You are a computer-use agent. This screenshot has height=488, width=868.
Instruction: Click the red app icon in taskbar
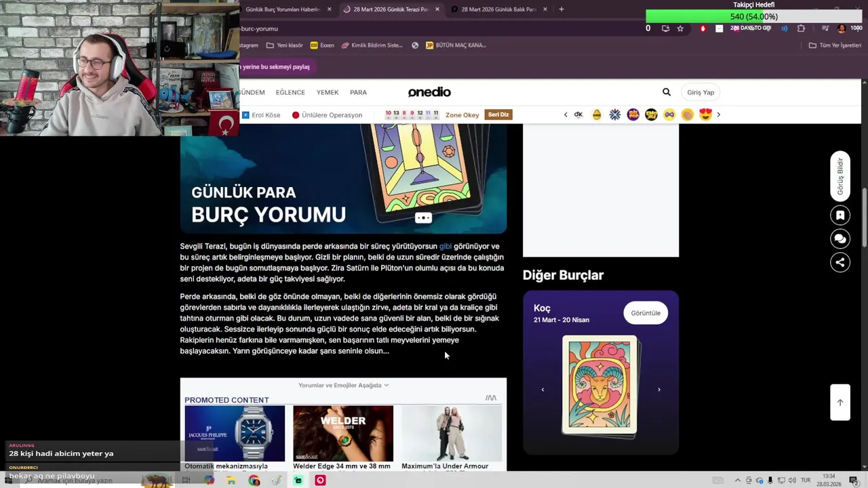click(321, 481)
